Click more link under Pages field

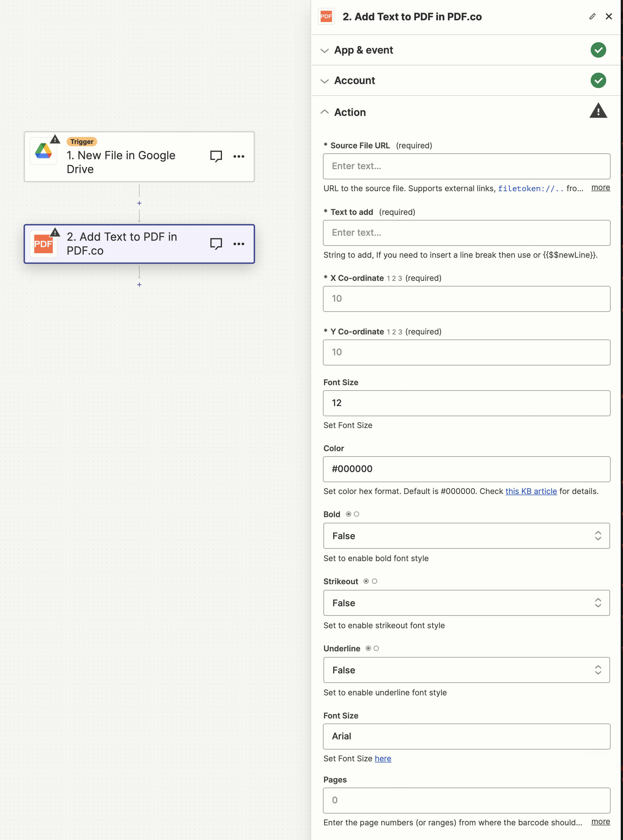(x=600, y=822)
